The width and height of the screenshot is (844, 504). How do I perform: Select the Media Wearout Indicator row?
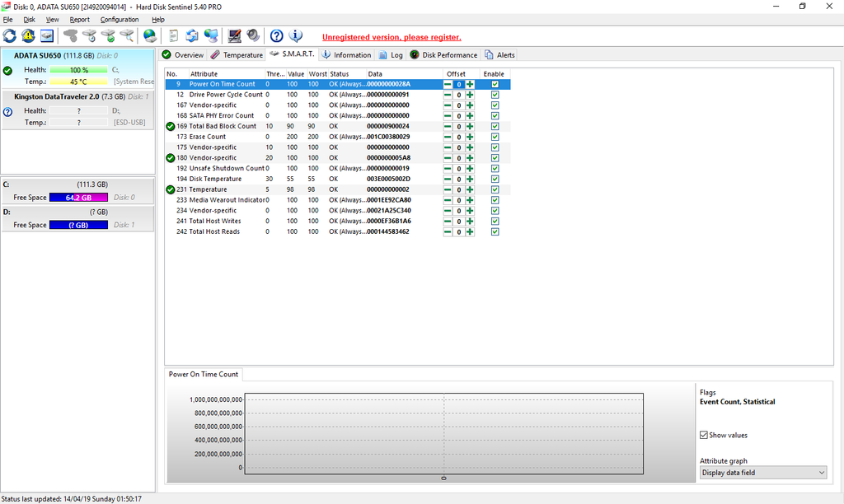click(x=227, y=200)
